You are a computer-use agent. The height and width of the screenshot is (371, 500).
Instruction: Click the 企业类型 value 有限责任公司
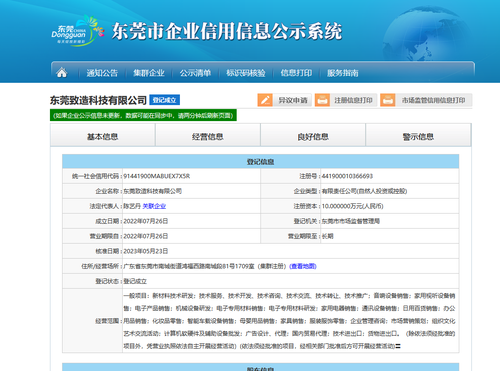point(364,191)
